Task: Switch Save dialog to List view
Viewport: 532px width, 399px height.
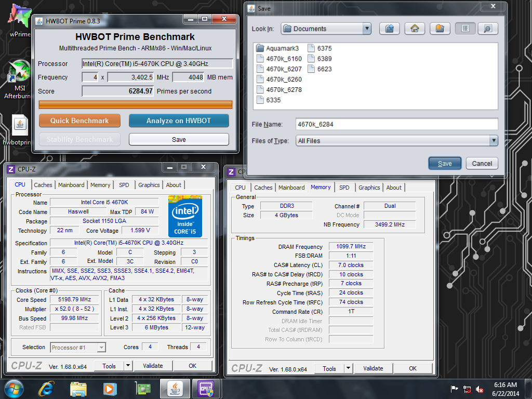Action: [465, 29]
